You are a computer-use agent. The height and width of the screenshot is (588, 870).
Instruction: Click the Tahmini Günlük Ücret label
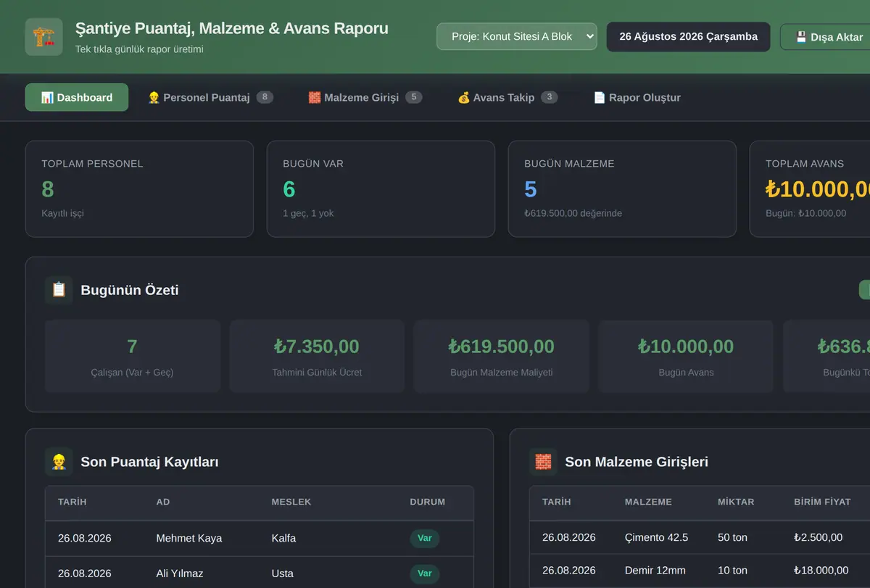[x=317, y=372]
